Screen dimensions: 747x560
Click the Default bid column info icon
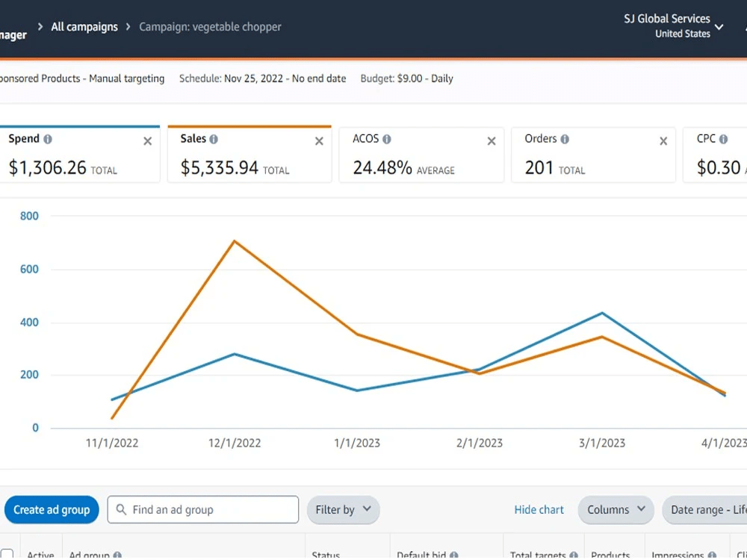[453, 556]
